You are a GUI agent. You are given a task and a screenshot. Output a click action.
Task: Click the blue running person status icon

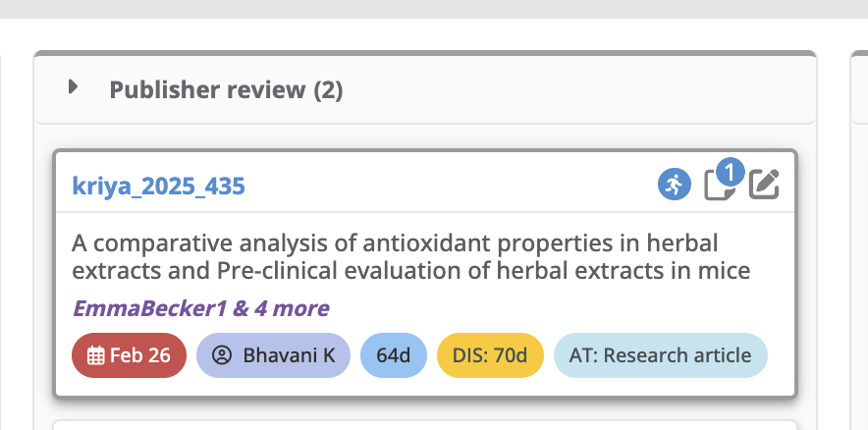[x=675, y=185]
